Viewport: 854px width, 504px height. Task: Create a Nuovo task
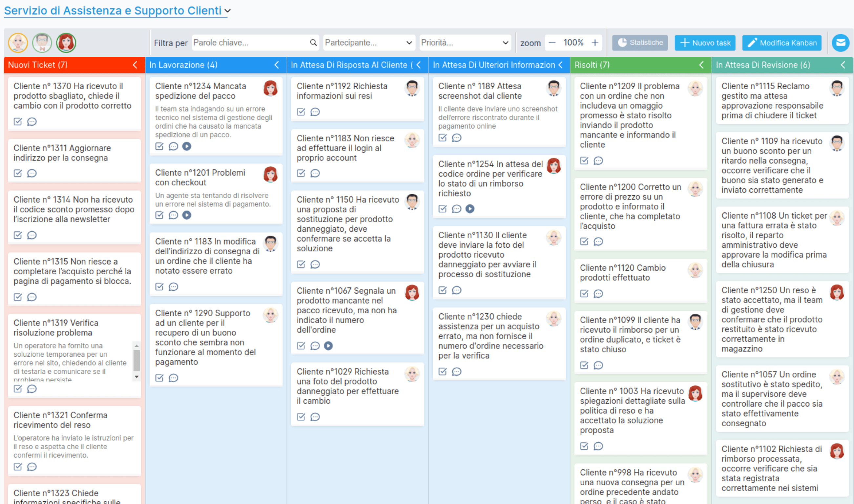pos(705,43)
